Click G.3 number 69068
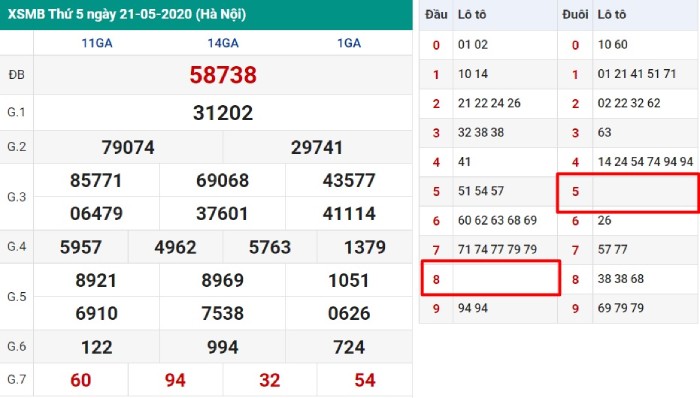This screenshot has height=398, width=700. pos(222,181)
